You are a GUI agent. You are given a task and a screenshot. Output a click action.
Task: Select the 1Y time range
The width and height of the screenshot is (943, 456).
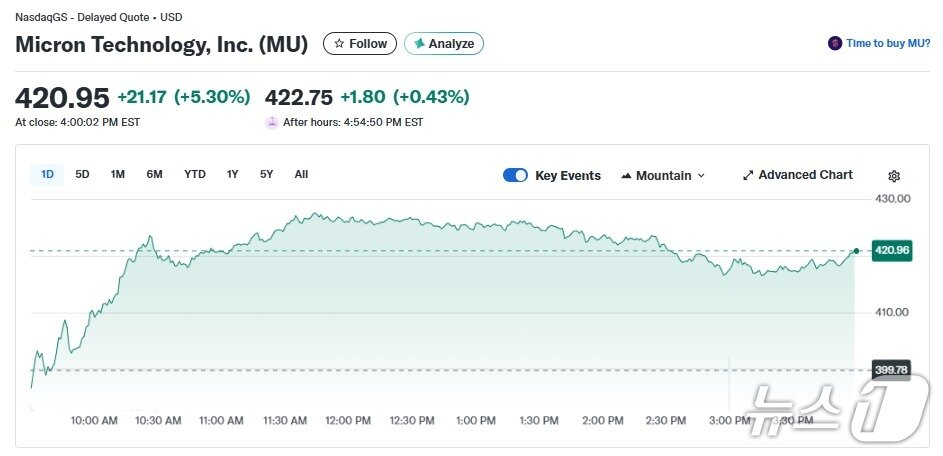click(232, 175)
